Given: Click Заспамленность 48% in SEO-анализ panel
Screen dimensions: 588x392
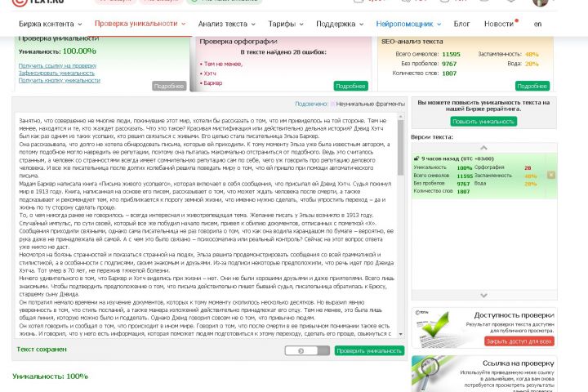Looking at the screenshot, I should tap(508, 55).
